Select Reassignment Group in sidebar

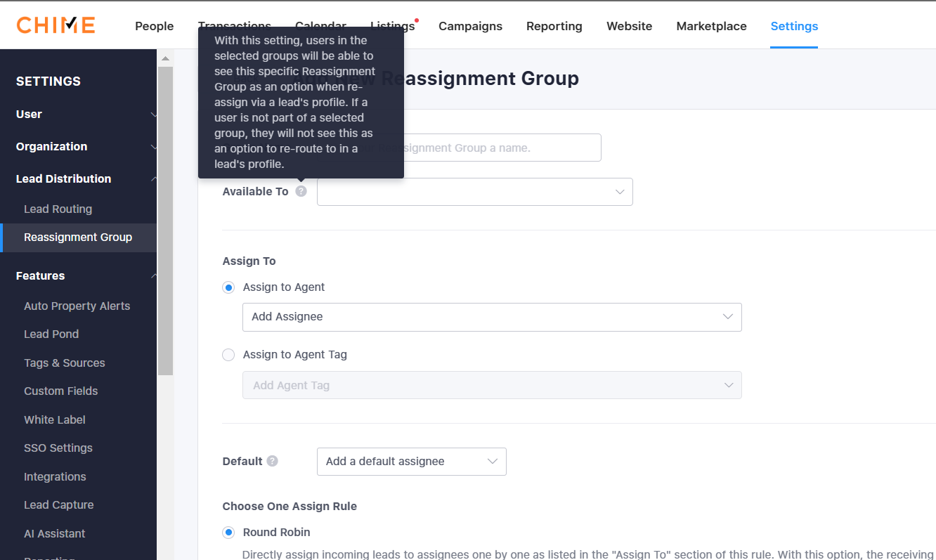click(78, 237)
